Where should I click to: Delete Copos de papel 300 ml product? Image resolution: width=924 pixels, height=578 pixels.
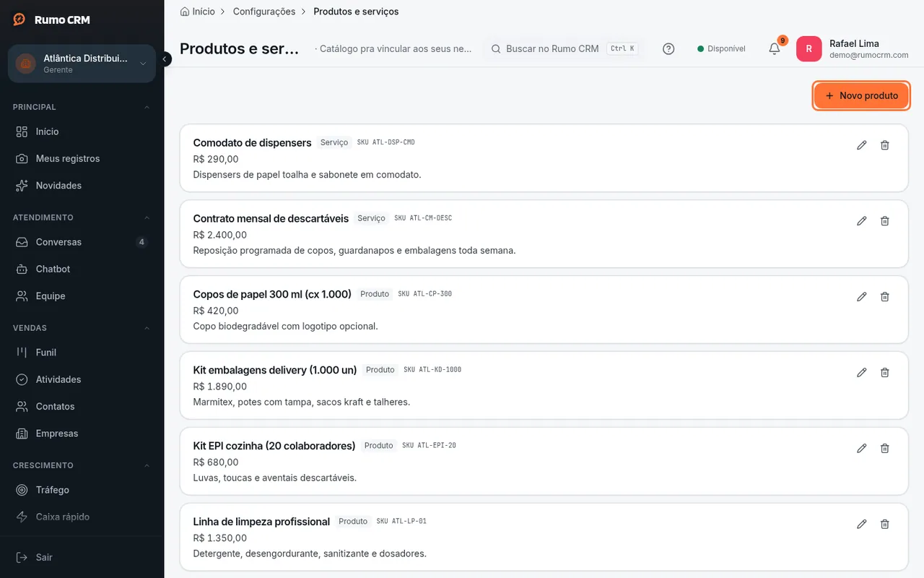[x=885, y=297]
